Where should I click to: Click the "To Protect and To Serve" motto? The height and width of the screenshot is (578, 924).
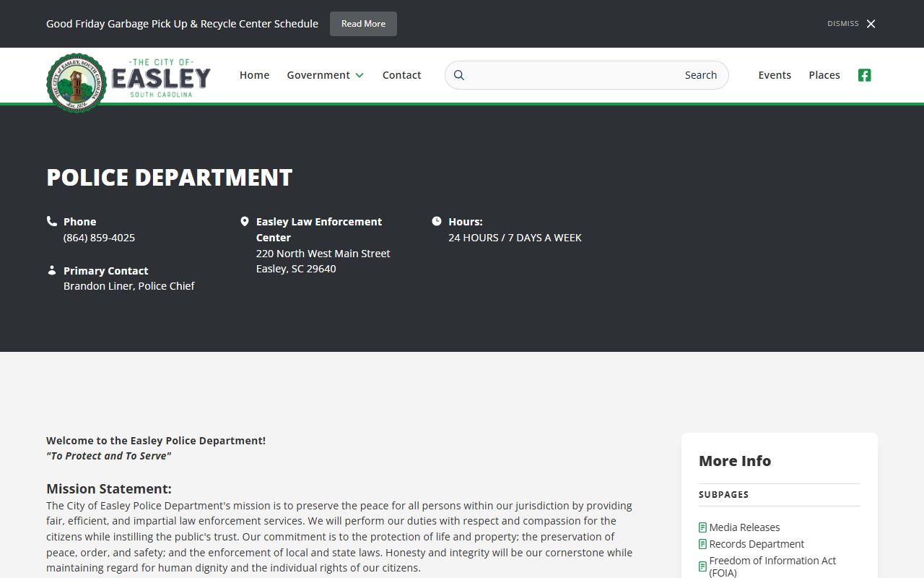(x=109, y=456)
